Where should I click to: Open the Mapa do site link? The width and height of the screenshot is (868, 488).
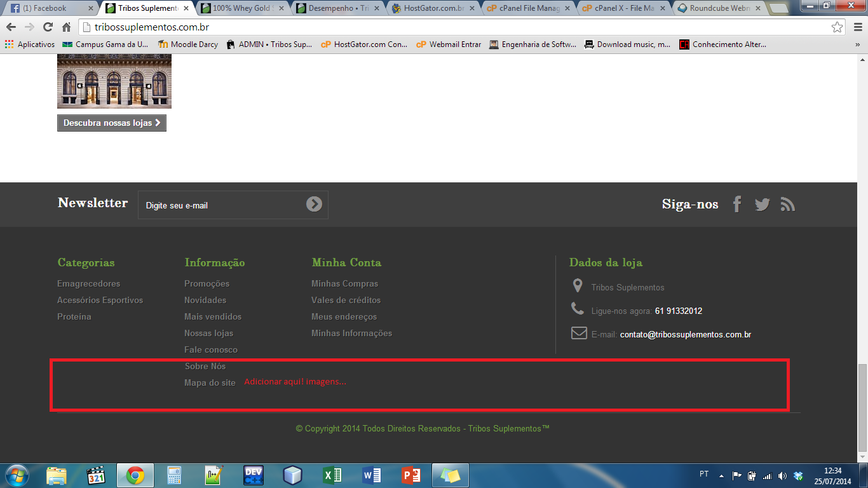point(210,383)
